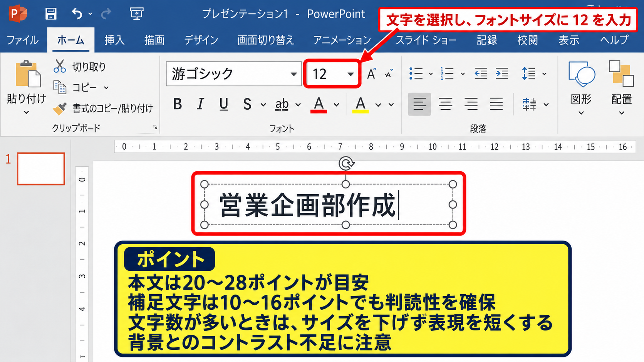The height and width of the screenshot is (362, 644).
Task: Open the アニメーション tab
Action: click(342, 40)
